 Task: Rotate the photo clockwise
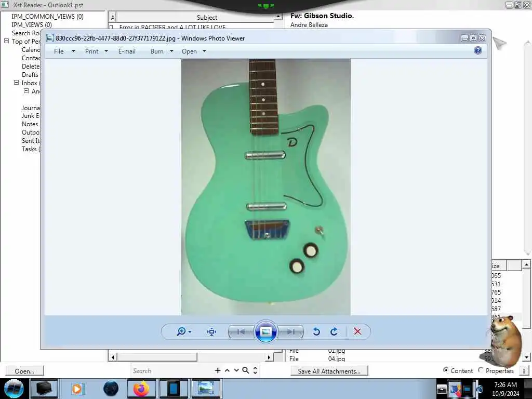point(334,331)
